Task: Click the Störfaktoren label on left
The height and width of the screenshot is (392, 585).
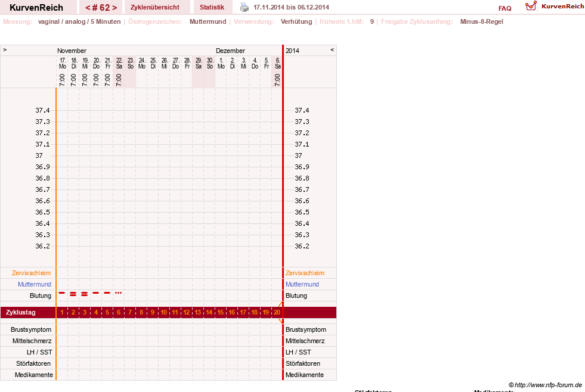Action: [33, 363]
